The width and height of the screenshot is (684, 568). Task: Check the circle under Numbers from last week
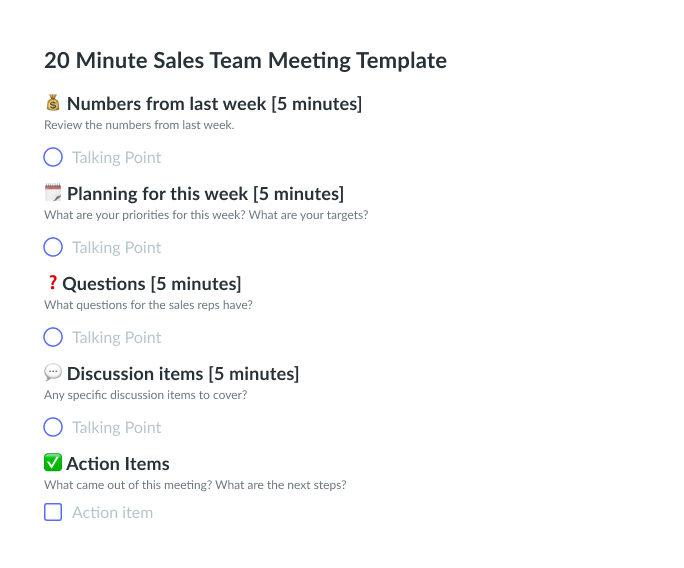pos(53,157)
